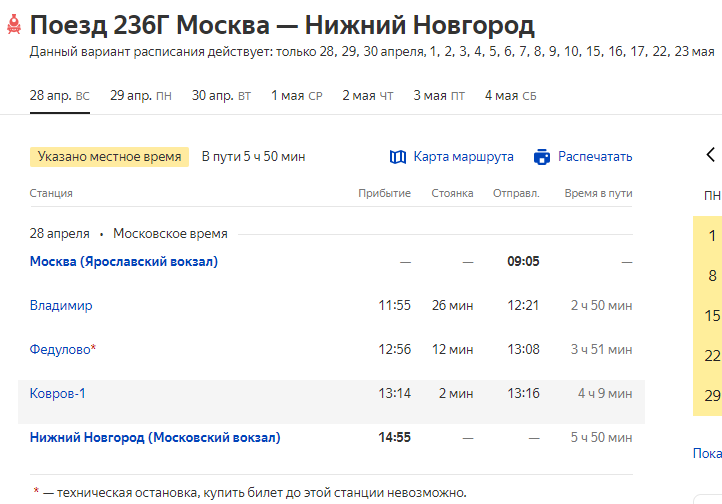This screenshot has height=504, width=722.
Task: Switch to the 30 апр. tab
Action: pos(221,96)
